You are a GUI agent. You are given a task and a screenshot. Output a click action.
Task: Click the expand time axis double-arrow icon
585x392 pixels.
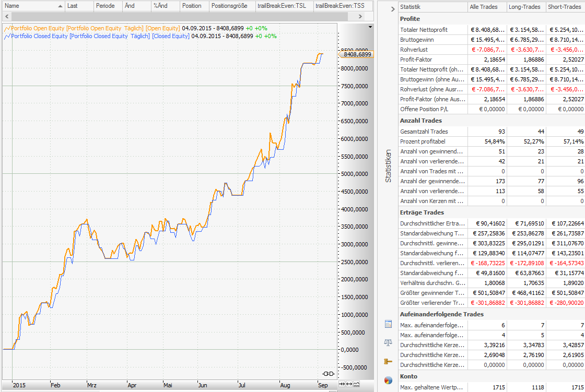tap(349, 384)
